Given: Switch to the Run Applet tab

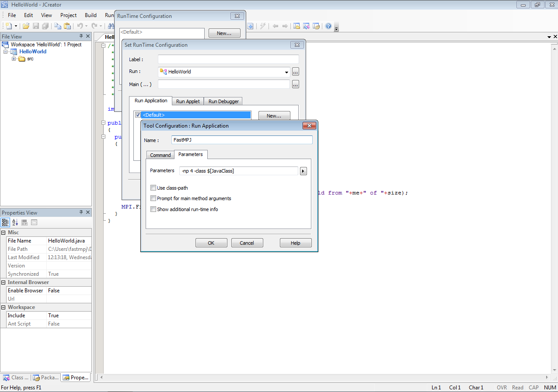Looking at the screenshot, I should pyautogui.click(x=188, y=101).
